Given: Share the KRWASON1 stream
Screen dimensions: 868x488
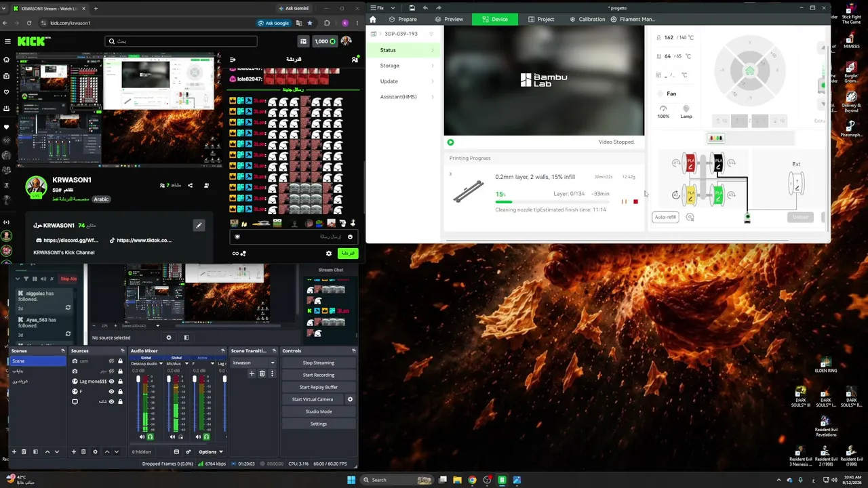Looking at the screenshot, I should coord(190,185).
